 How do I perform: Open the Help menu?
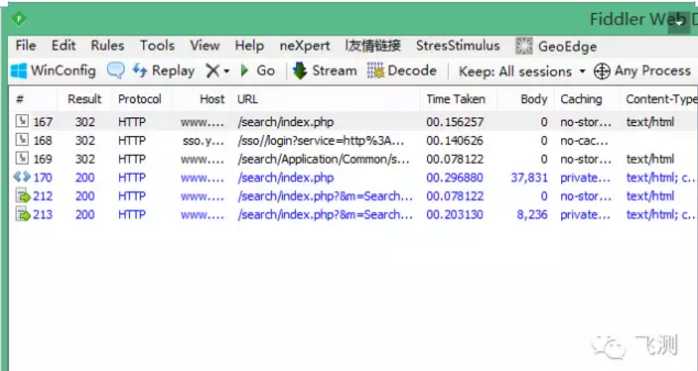249,45
